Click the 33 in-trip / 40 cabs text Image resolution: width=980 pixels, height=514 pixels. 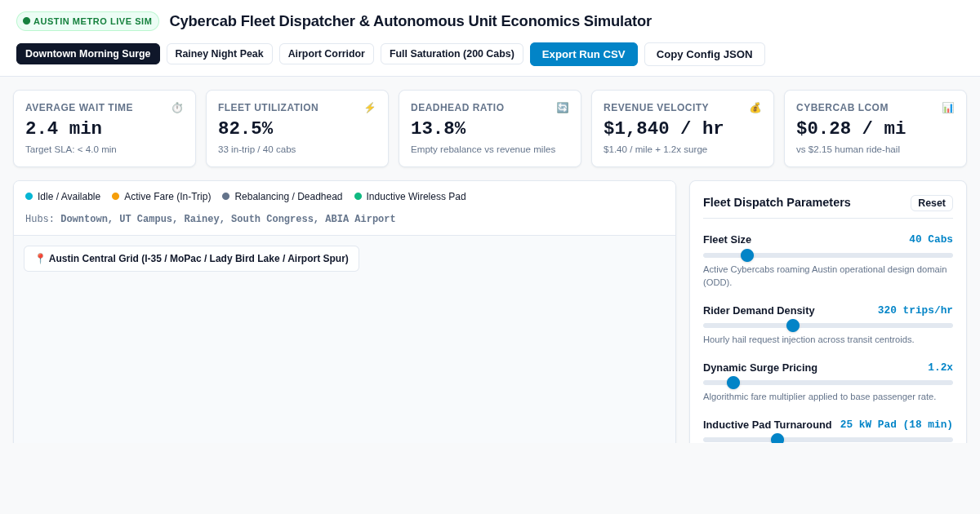[257, 149]
